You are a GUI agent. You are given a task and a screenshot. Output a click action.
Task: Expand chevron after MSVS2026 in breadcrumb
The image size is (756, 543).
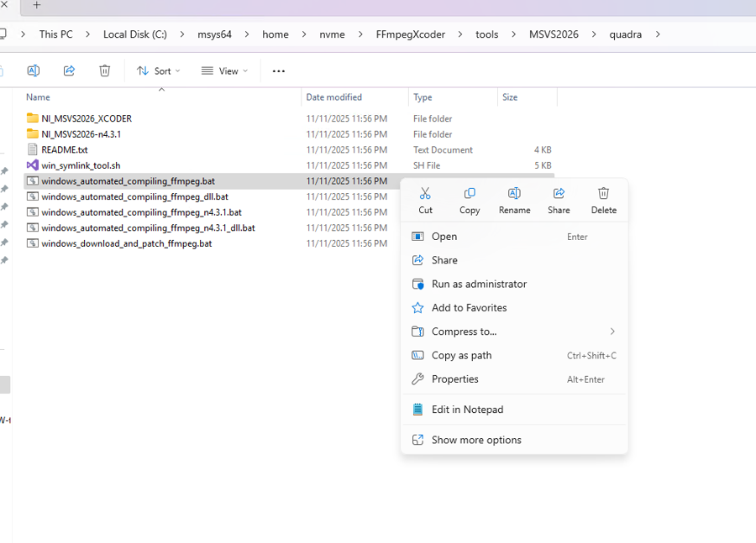coord(594,34)
